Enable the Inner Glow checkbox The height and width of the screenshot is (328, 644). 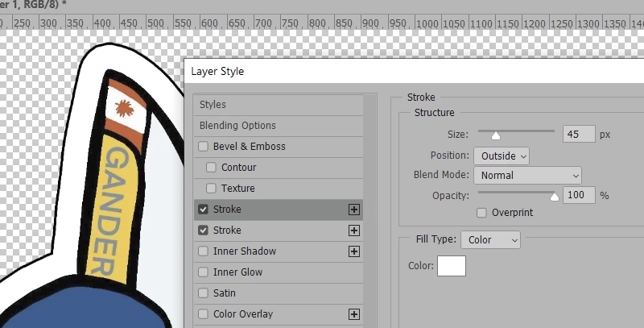pos(203,272)
